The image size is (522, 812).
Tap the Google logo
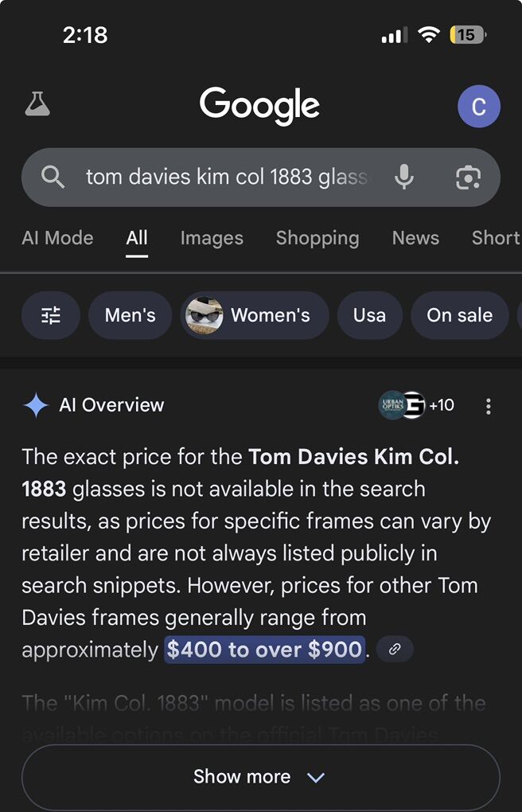point(260,105)
